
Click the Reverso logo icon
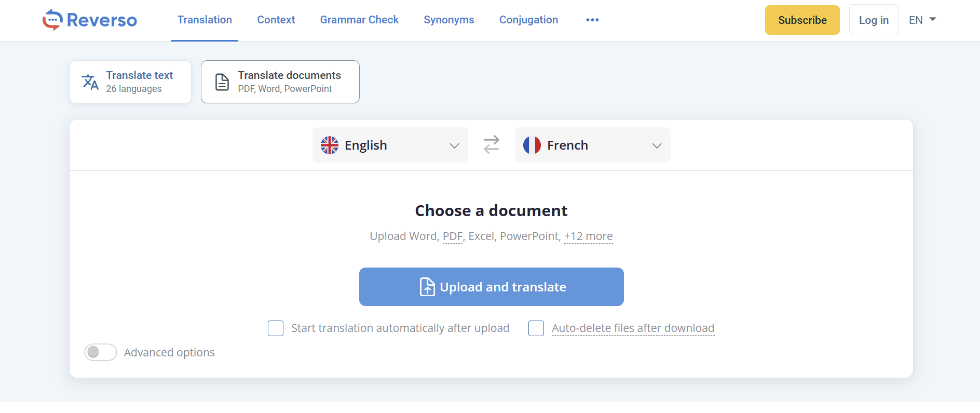coord(52,20)
